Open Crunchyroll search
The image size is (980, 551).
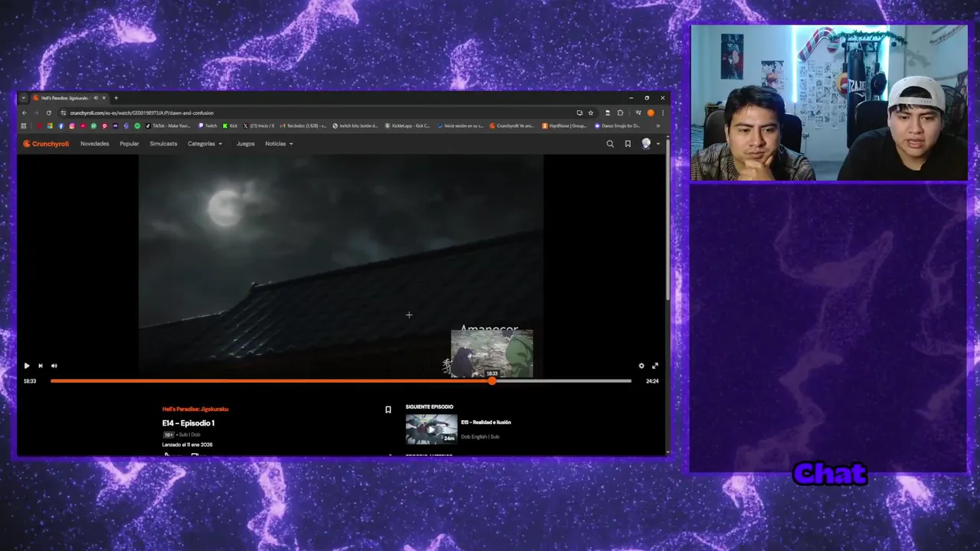[x=610, y=144]
